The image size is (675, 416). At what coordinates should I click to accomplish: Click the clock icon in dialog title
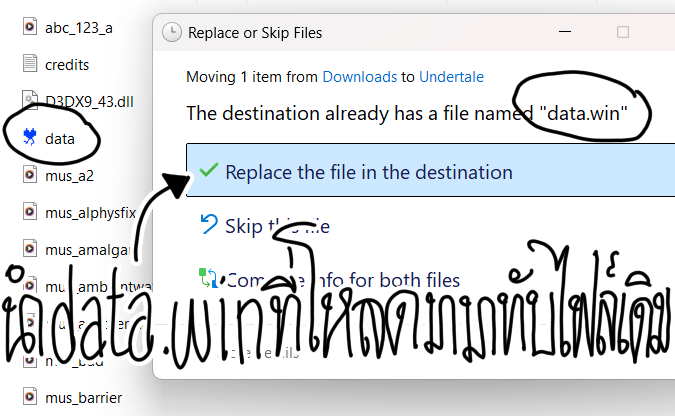(171, 32)
